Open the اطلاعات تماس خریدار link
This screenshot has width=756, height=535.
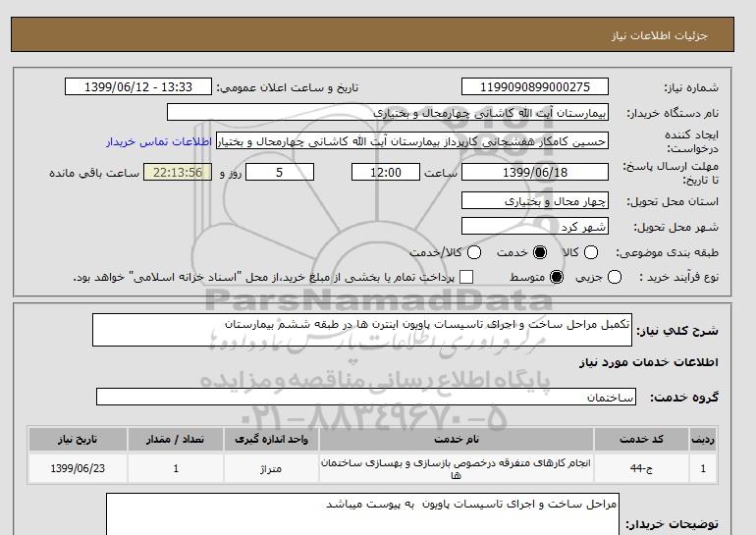(159, 142)
